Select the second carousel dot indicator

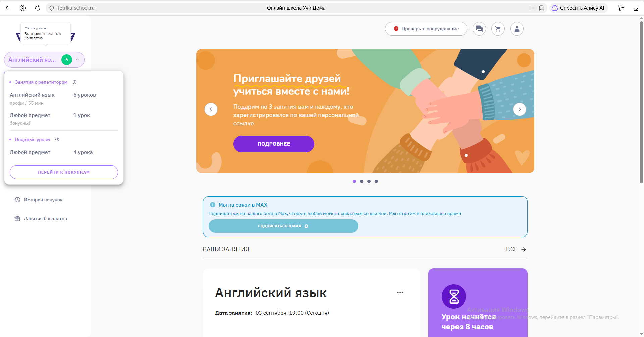(x=362, y=181)
